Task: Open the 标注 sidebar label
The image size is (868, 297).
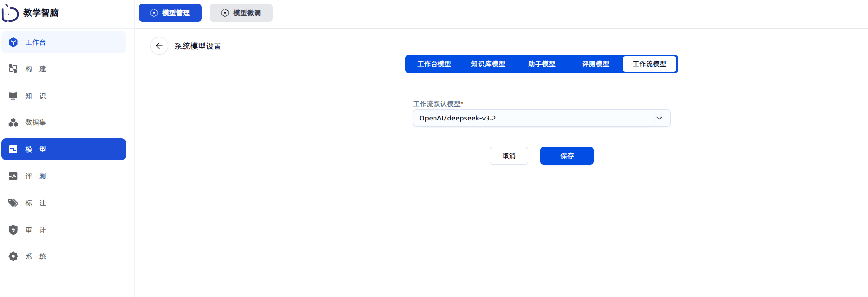Action: pos(36,203)
